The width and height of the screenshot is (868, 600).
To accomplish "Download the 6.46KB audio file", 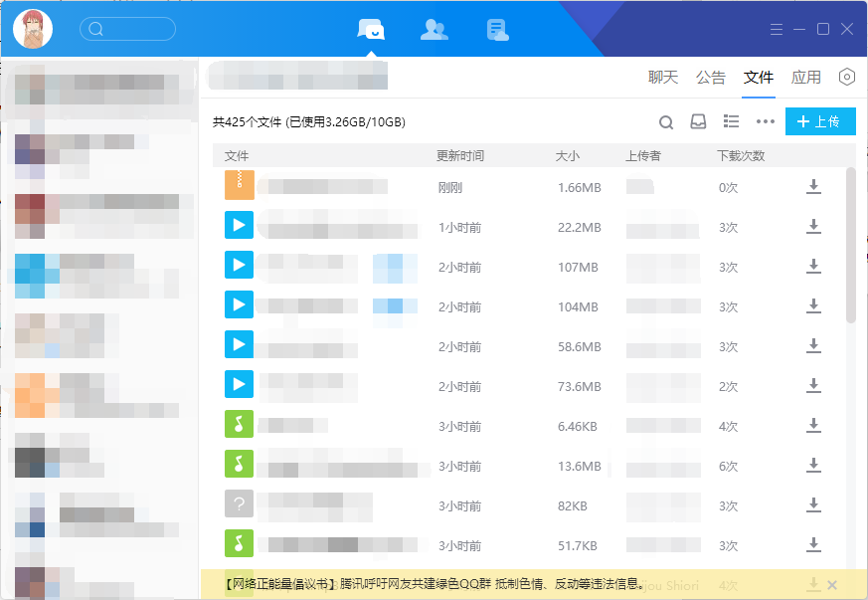I will (813, 426).
